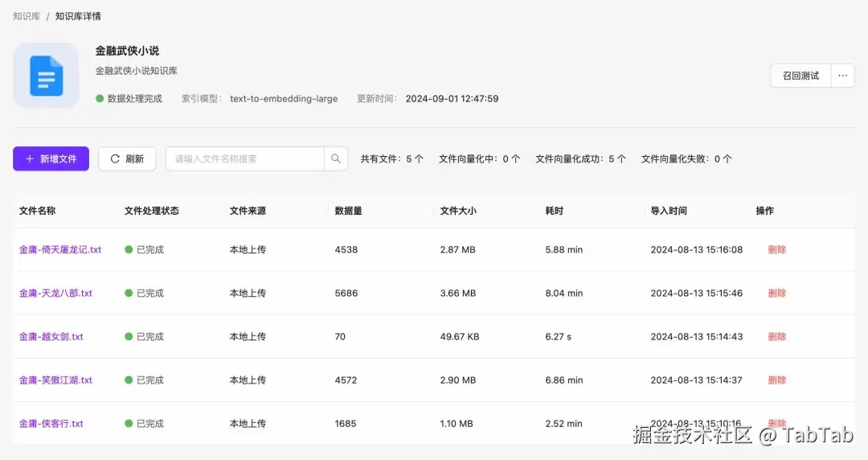Click the 召回测试 recall test button

pos(800,76)
